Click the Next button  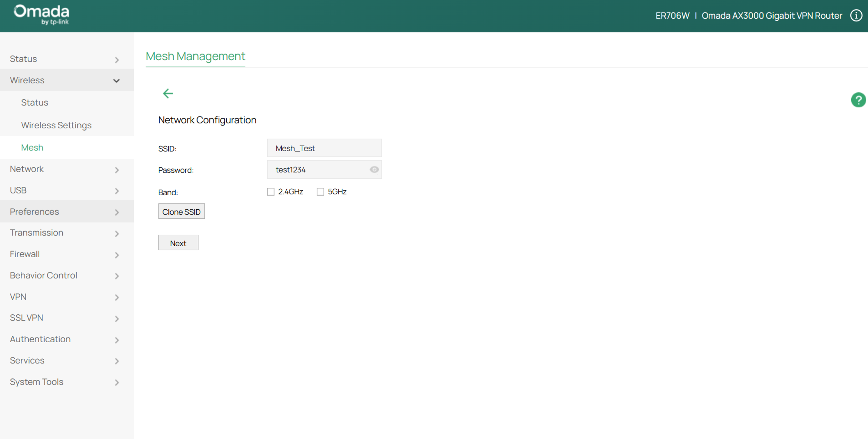(178, 243)
